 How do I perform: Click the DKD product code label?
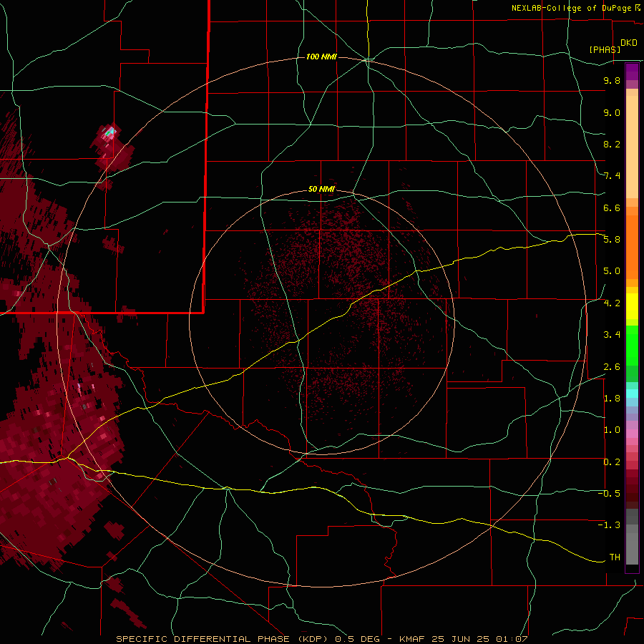point(629,43)
